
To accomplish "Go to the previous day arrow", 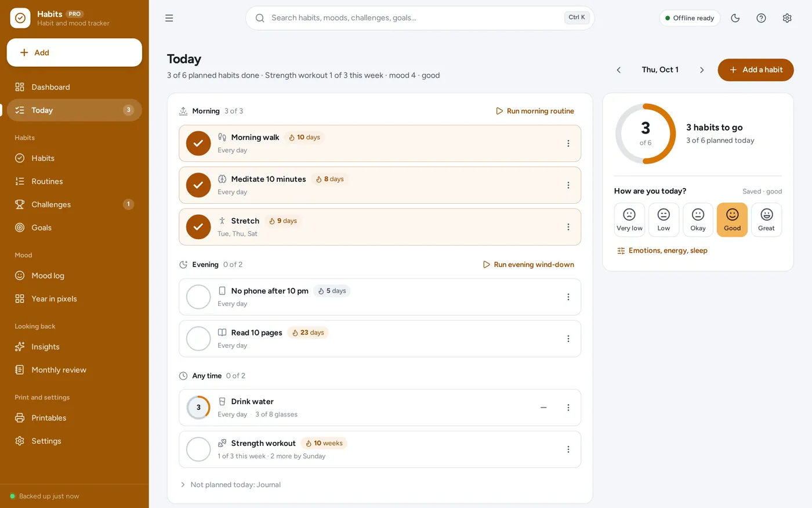I will [x=619, y=70].
